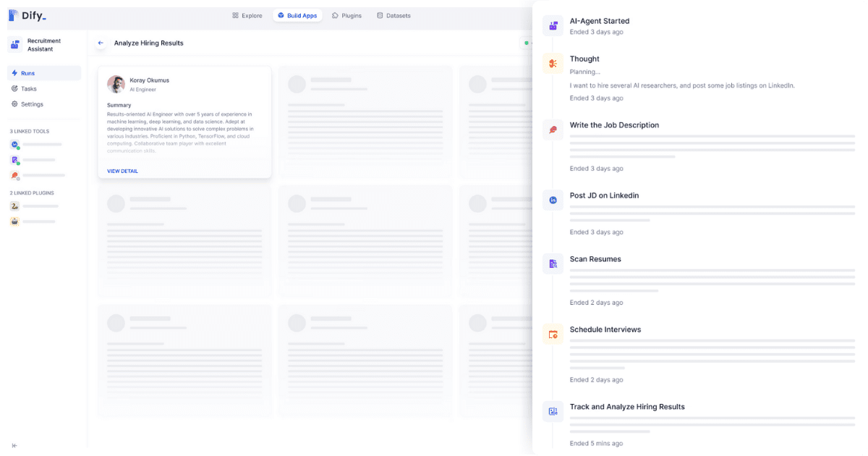Select the Runs sidebar item
This screenshot has width=868, height=456.
pyautogui.click(x=44, y=73)
